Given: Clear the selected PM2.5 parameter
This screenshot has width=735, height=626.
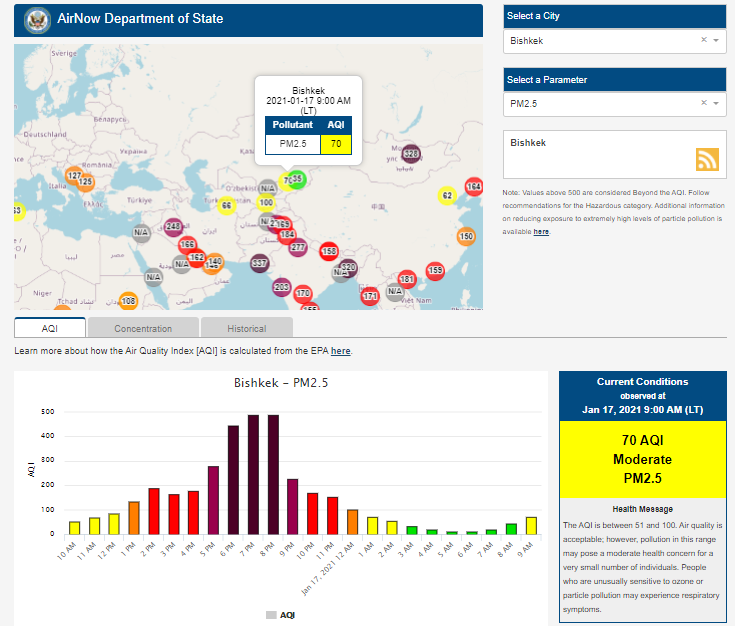Looking at the screenshot, I should [x=703, y=103].
